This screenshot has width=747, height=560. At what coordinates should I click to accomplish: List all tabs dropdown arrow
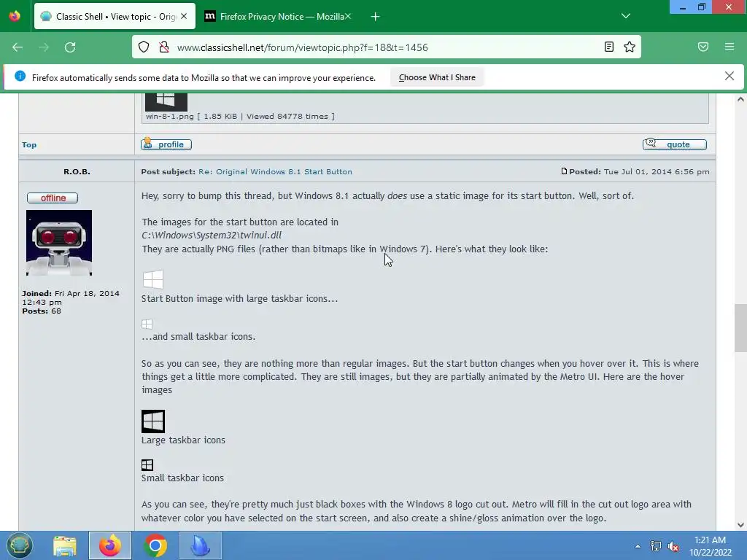pos(625,16)
